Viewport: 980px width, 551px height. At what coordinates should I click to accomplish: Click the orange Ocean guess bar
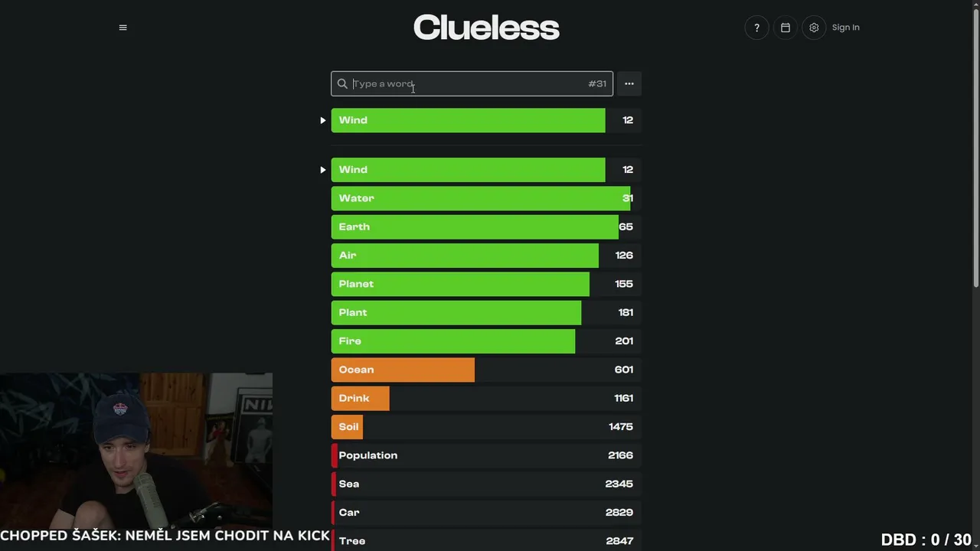tap(403, 370)
